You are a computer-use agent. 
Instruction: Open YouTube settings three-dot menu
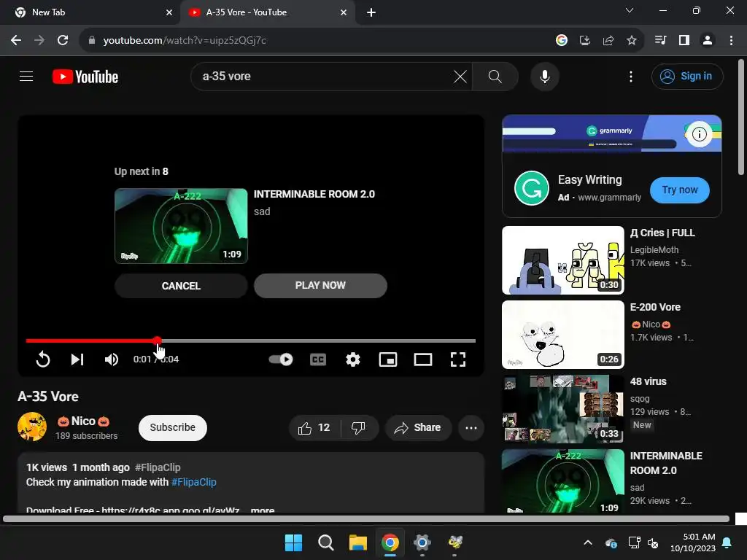pyautogui.click(x=631, y=76)
